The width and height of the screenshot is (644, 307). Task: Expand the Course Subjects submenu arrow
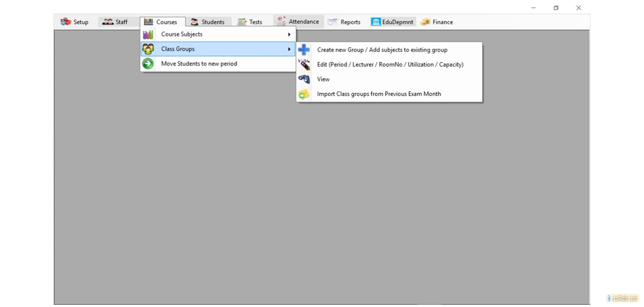tap(289, 34)
